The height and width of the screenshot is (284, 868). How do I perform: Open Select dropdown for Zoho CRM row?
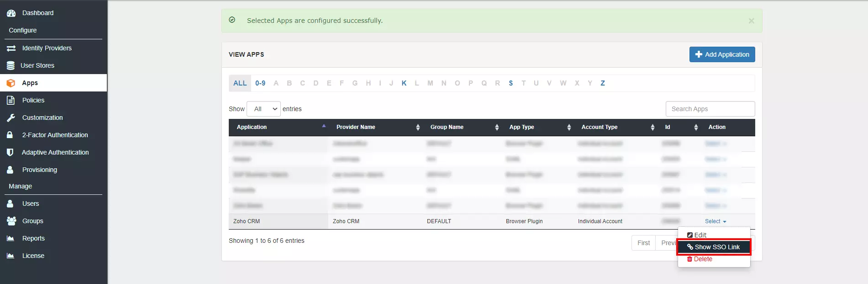click(x=715, y=221)
